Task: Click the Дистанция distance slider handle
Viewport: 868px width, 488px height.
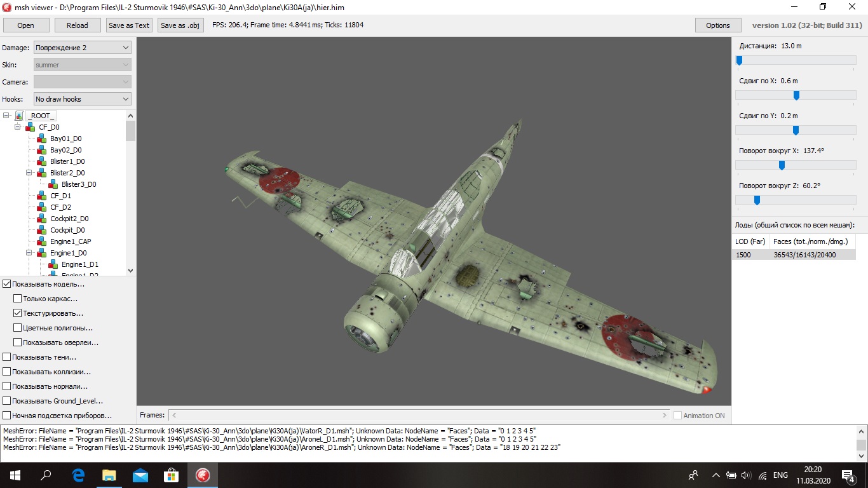Action: coord(739,60)
